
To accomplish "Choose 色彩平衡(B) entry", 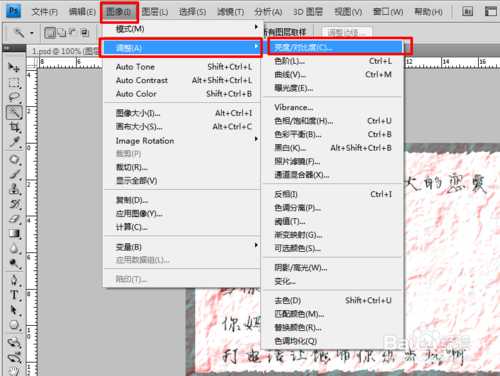I will [333, 134].
